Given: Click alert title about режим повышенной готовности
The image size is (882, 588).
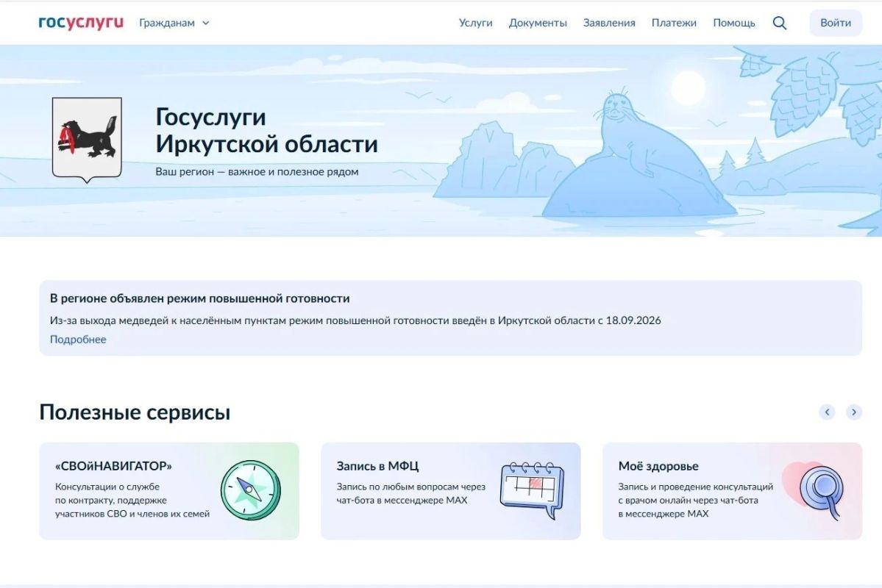Looking at the screenshot, I should (x=199, y=298).
